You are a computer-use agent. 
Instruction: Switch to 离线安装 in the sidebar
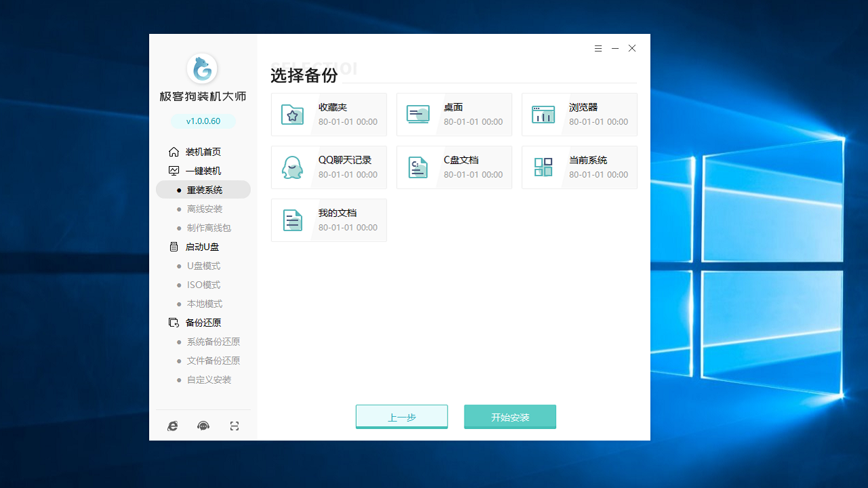203,209
